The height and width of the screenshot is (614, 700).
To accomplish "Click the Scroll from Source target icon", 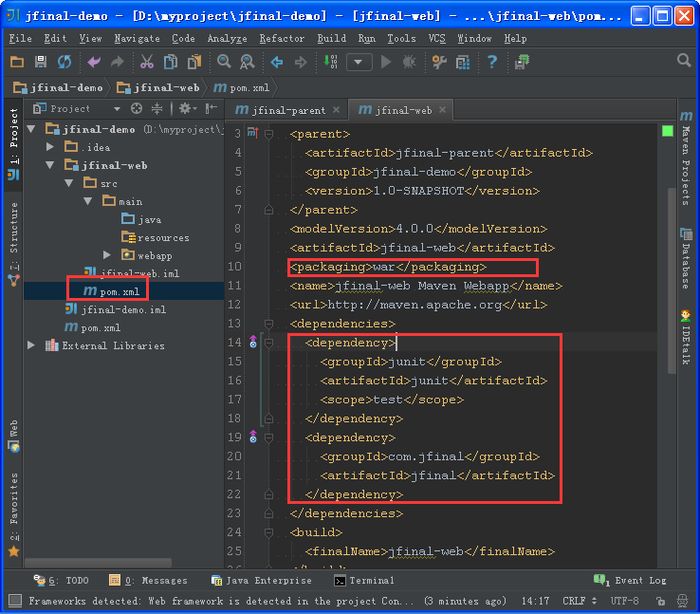I will click(136, 109).
